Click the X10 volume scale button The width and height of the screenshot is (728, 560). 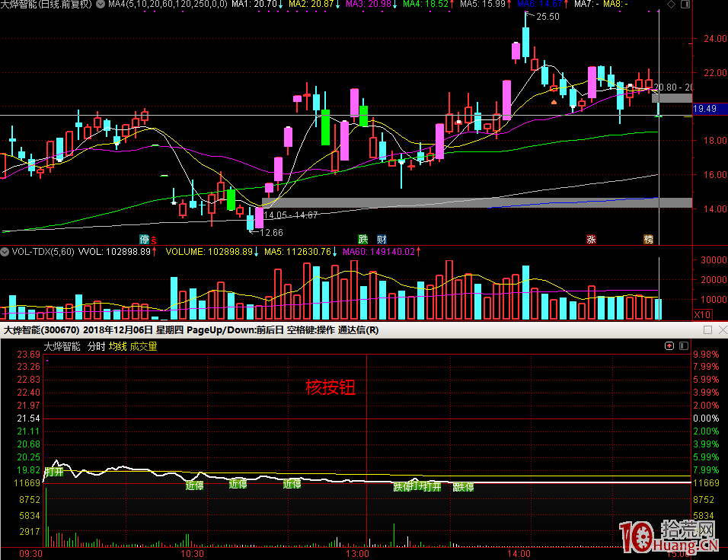703,313
